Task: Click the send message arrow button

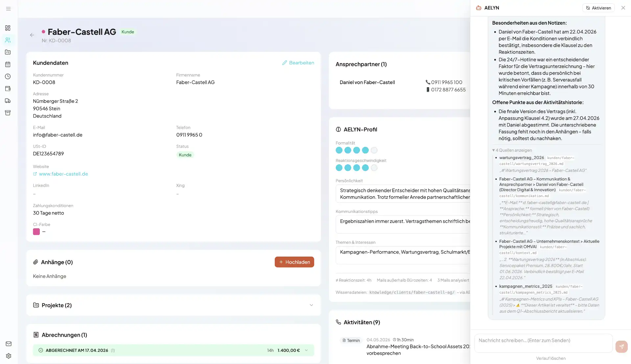Action: pyautogui.click(x=621, y=347)
